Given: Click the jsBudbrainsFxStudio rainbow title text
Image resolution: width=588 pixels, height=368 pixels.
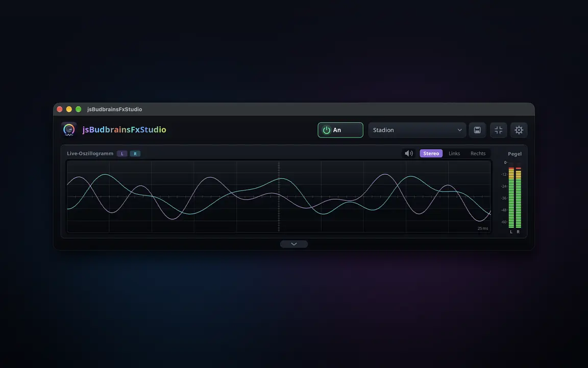Looking at the screenshot, I should click(124, 129).
